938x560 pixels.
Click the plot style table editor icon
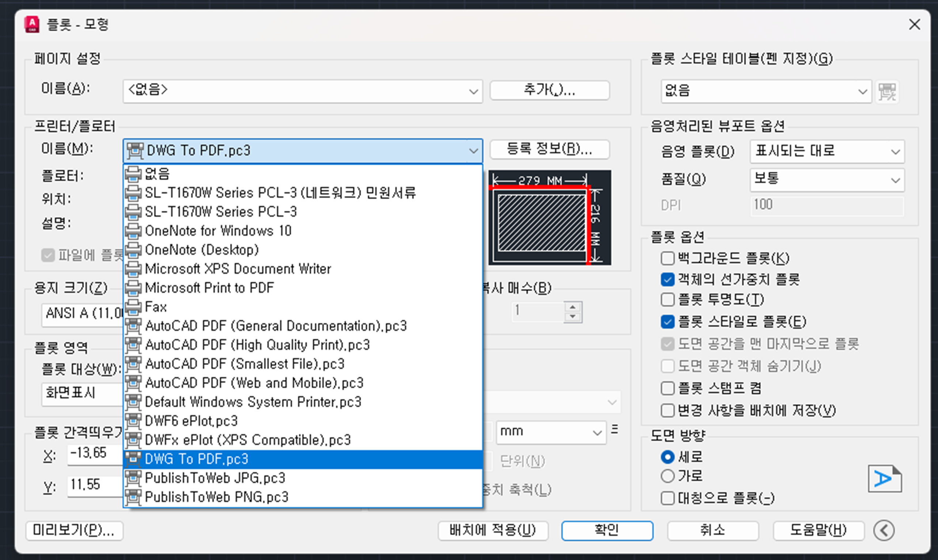coord(887,91)
